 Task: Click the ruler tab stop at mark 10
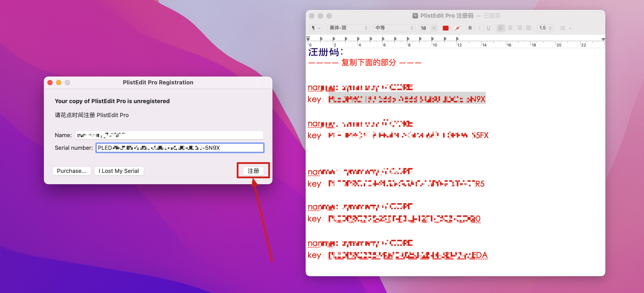tap(433, 39)
